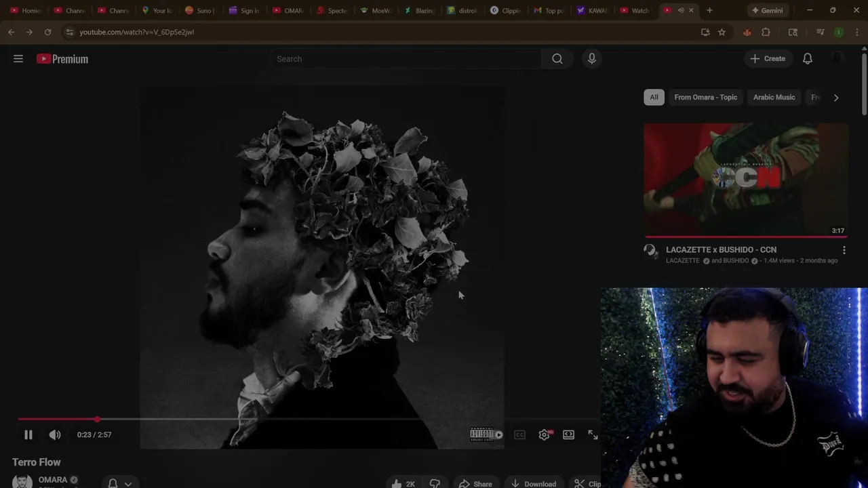868x488 pixels.
Task: Click the address bar URL
Action: point(136,32)
